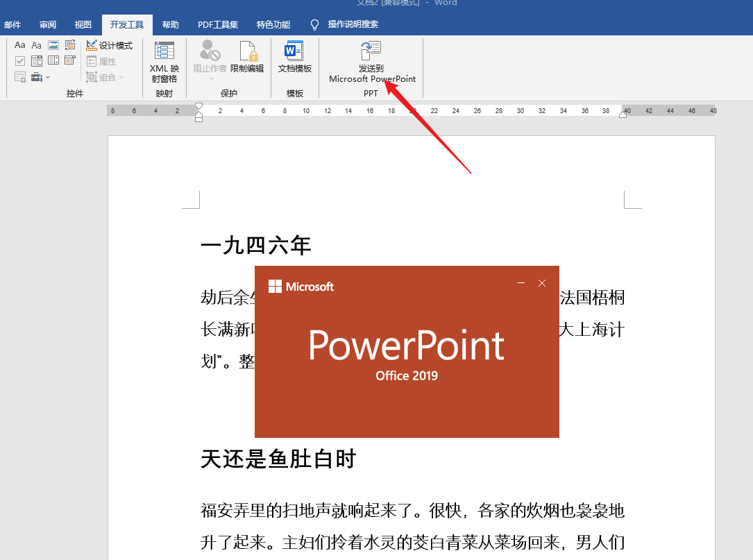
Task: Close the PowerPoint splash screen
Action: pyautogui.click(x=542, y=283)
